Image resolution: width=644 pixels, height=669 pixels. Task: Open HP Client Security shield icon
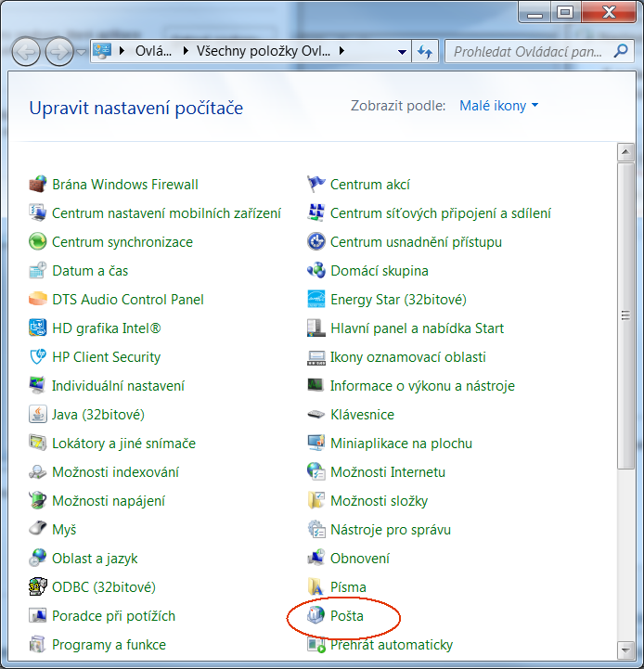[37, 356]
